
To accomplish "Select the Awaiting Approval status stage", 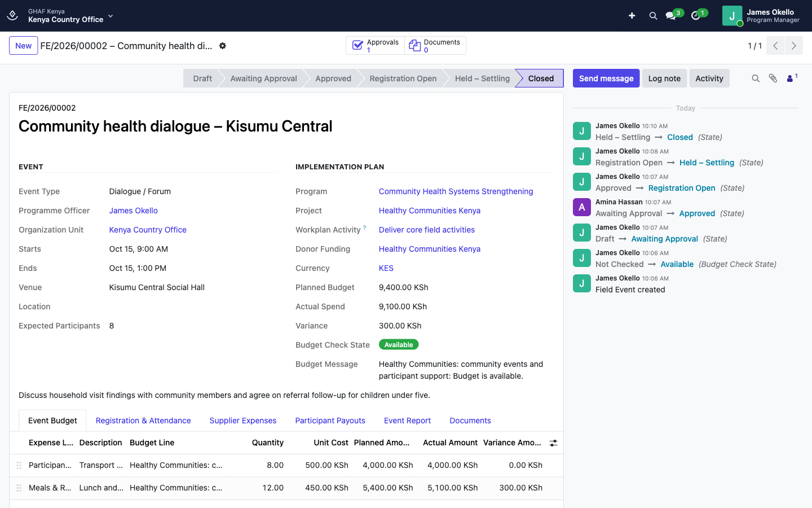I will click(263, 78).
